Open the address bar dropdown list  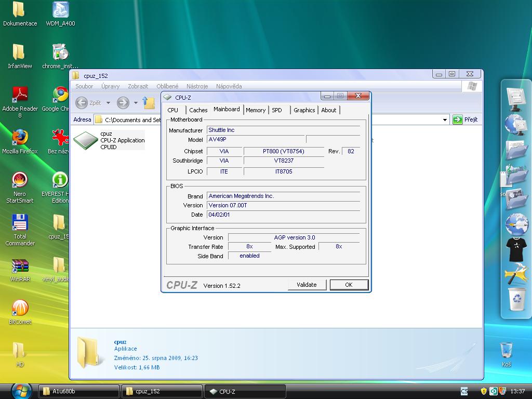pos(445,120)
